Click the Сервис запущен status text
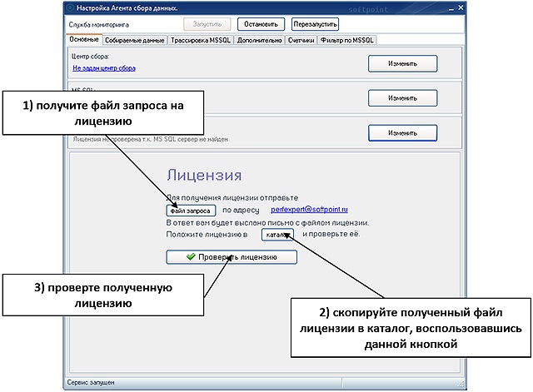This screenshot has height=392, width=533. [91, 383]
